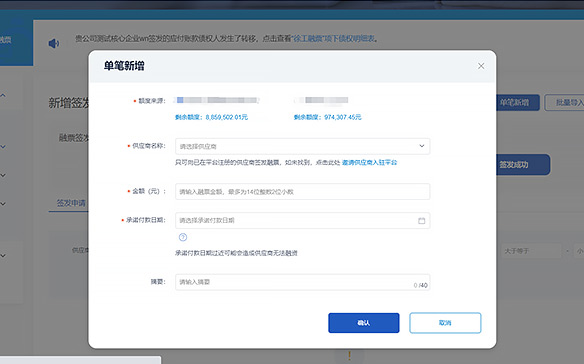Focus the 金额（元）amount input field

tap(302, 192)
